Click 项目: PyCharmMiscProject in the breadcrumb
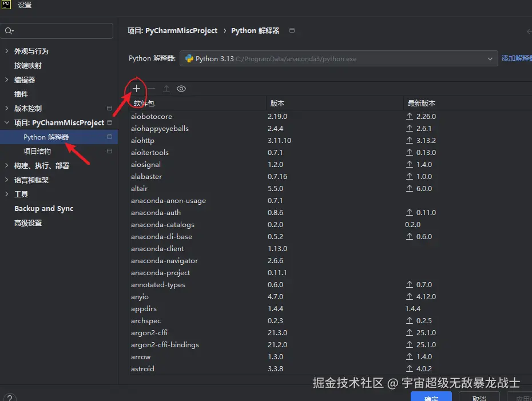The image size is (532, 401). click(x=172, y=31)
